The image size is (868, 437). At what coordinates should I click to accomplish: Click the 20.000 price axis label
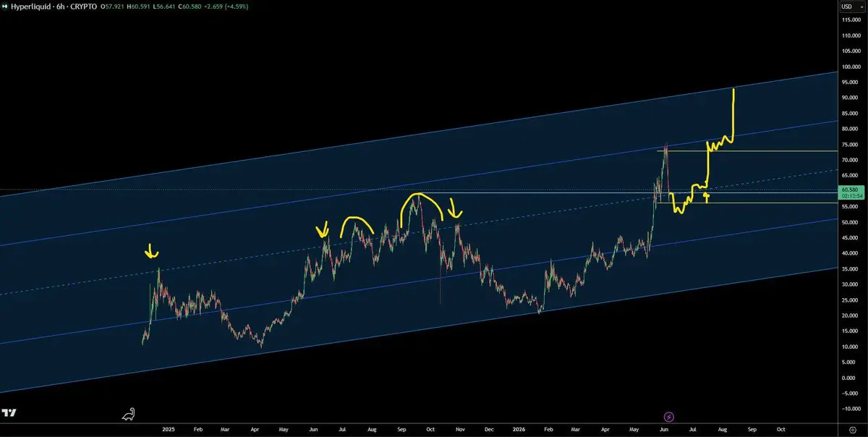849,315
